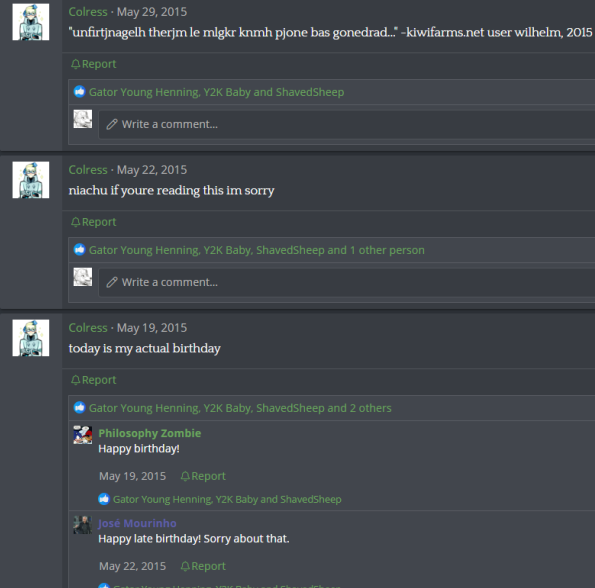This screenshot has width=595, height=588.
Task: Click the like icon on May 29 post
Action: pos(79,92)
